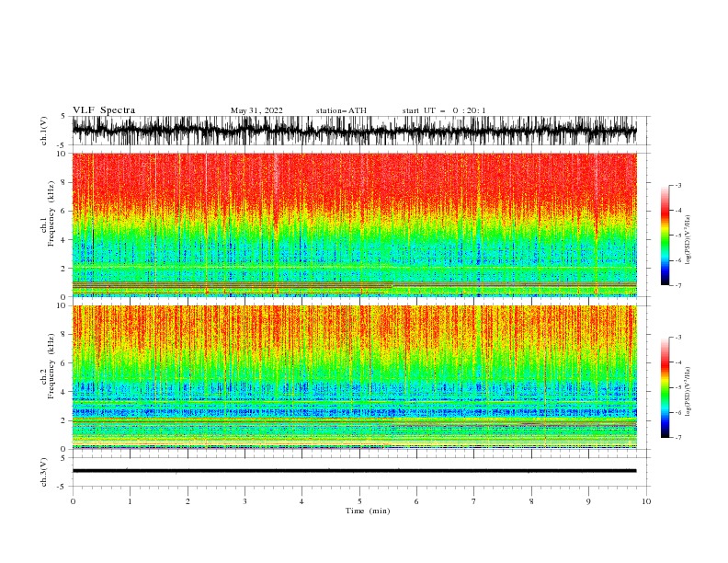Click time axis tick label "3"
The image size is (728, 563).
245,501
